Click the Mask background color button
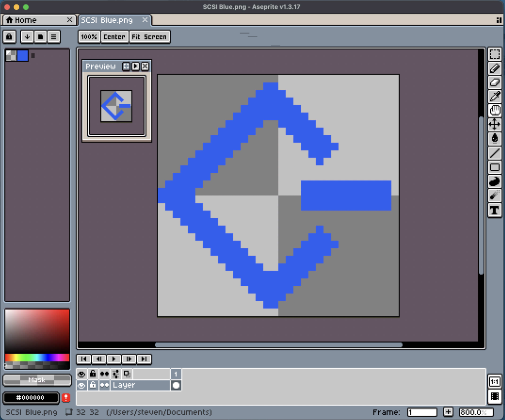 click(37, 380)
